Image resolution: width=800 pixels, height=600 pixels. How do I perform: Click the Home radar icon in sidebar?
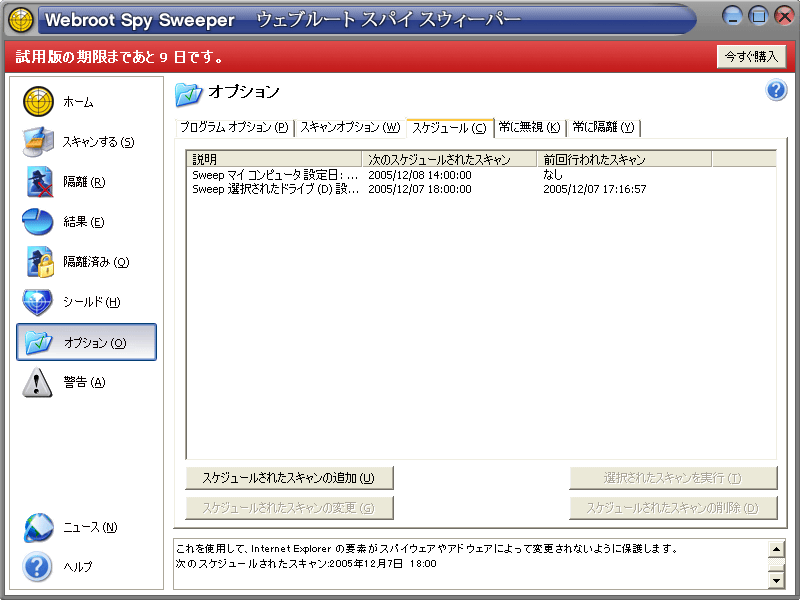coord(38,101)
